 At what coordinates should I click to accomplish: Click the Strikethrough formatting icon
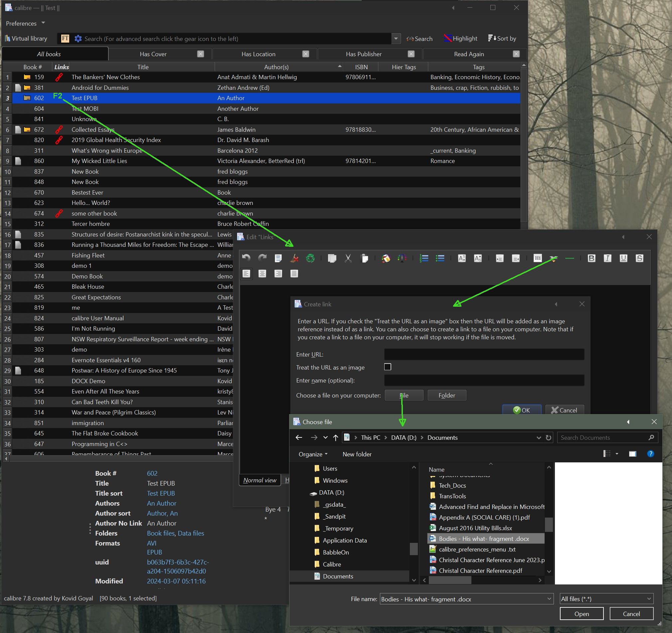pyautogui.click(x=639, y=258)
